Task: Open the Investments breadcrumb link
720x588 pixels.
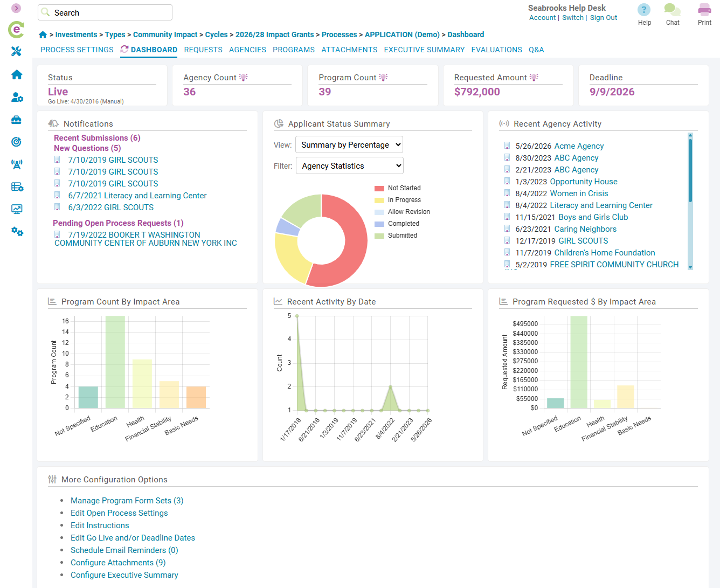Action: pos(76,34)
